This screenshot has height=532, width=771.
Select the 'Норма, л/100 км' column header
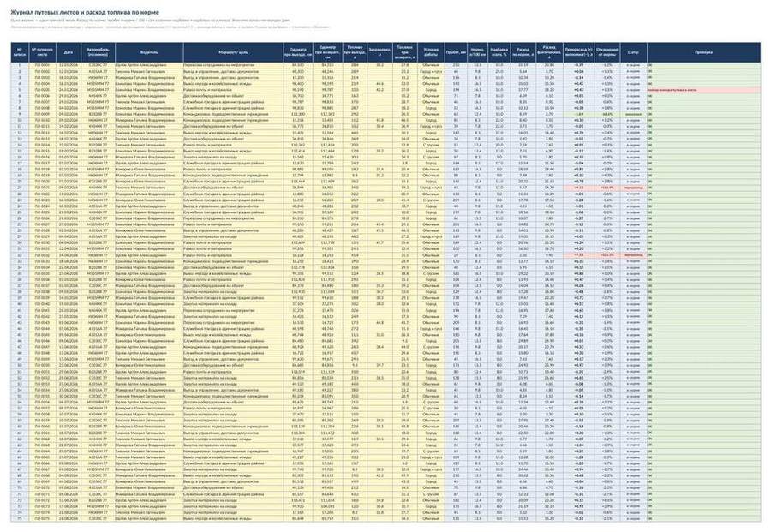477,52
